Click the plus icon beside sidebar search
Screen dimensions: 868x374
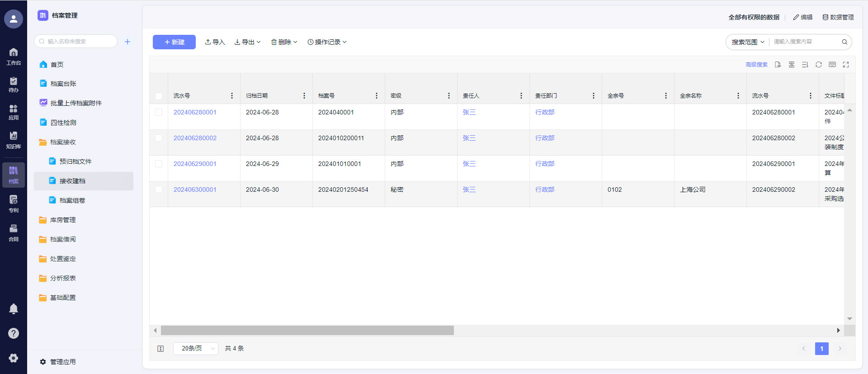tap(127, 42)
